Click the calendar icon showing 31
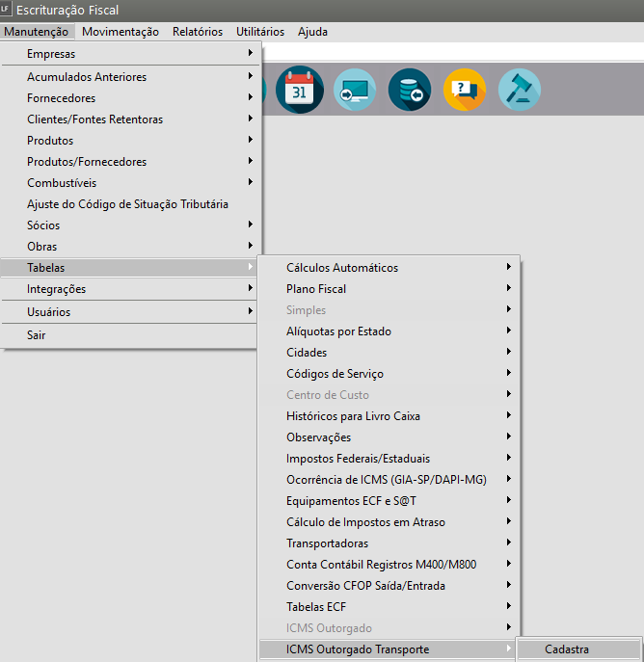 click(297, 91)
